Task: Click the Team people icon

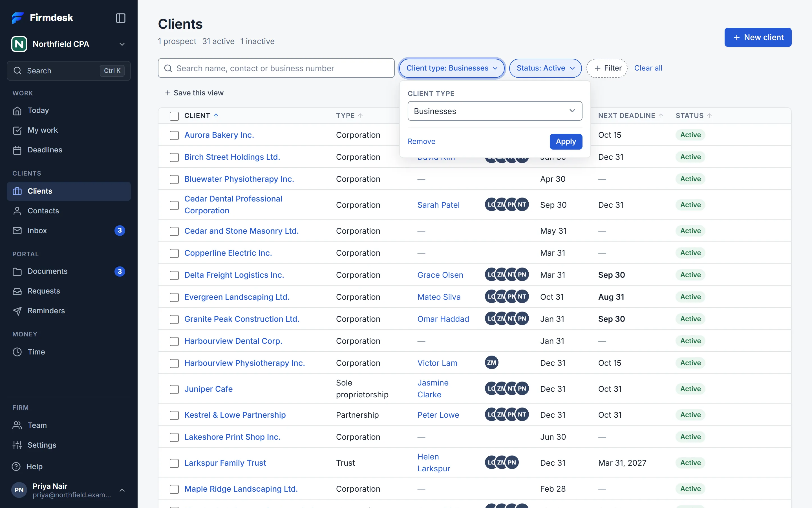Action: click(x=17, y=425)
